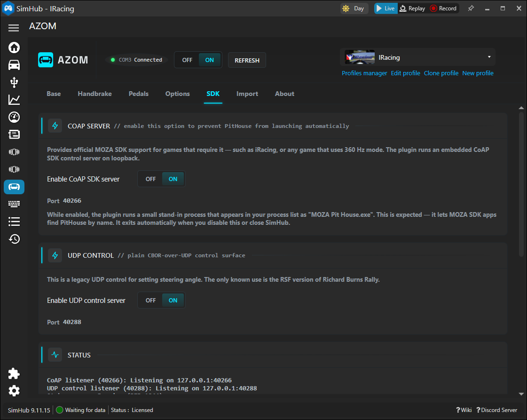This screenshot has height=420, width=527.
Task: Click Edit profile link
Action: point(405,73)
